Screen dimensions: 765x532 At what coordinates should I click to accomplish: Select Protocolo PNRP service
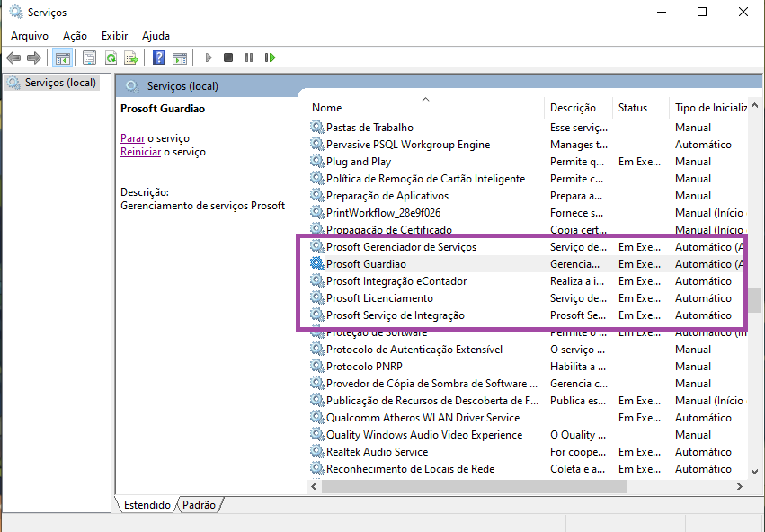(529, 367)
